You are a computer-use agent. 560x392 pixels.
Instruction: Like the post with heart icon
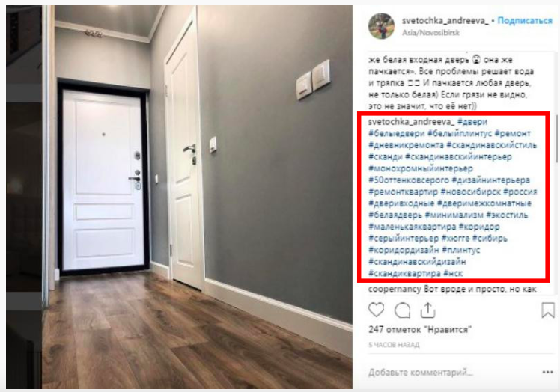(x=376, y=310)
